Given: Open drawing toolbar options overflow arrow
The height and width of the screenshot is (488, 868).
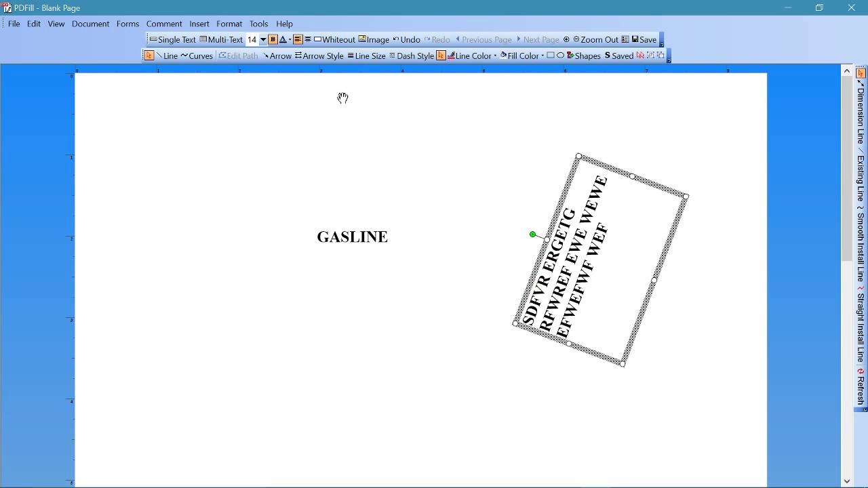Looking at the screenshot, I should click(669, 57).
